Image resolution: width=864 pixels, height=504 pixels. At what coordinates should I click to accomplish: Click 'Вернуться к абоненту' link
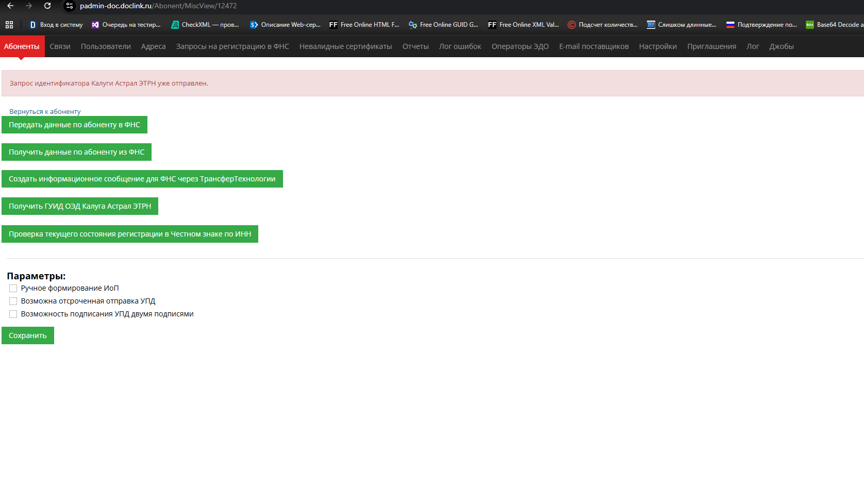tap(45, 111)
